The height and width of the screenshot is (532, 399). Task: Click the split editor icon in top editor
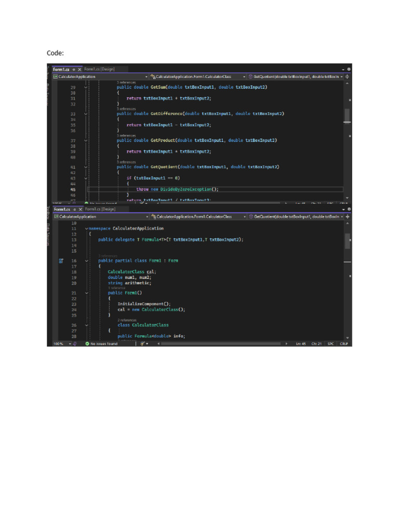(x=348, y=76)
